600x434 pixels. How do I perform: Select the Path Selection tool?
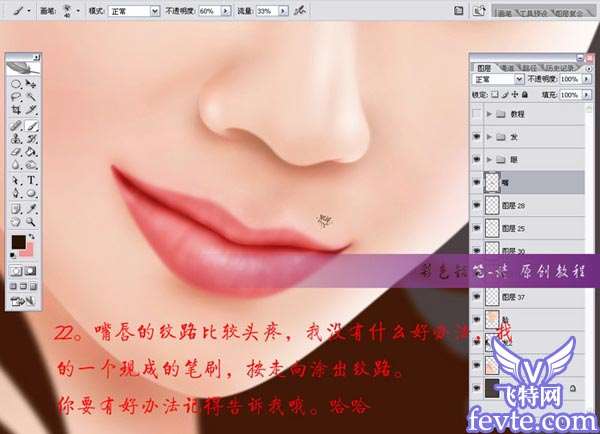click(x=16, y=180)
